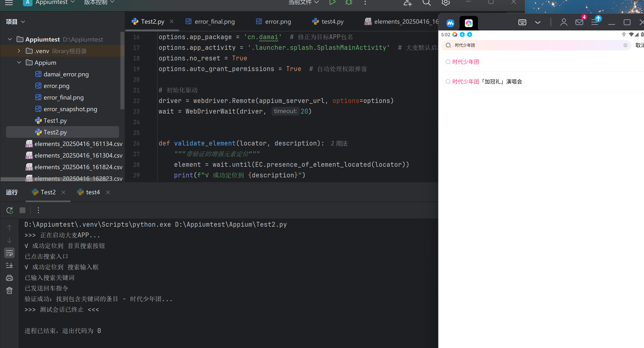This screenshot has width=644, height=348.
Task: Rerun the Test2 script
Action: pyautogui.click(x=9, y=210)
